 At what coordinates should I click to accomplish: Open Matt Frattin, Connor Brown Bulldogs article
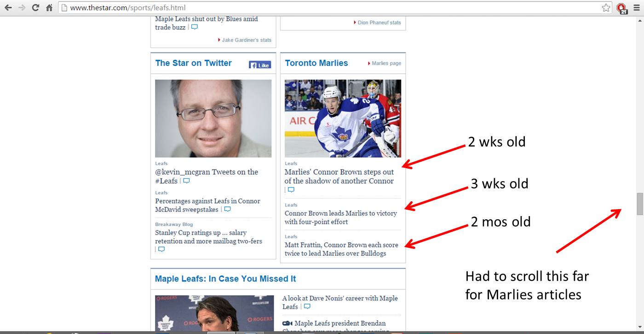tap(341, 249)
